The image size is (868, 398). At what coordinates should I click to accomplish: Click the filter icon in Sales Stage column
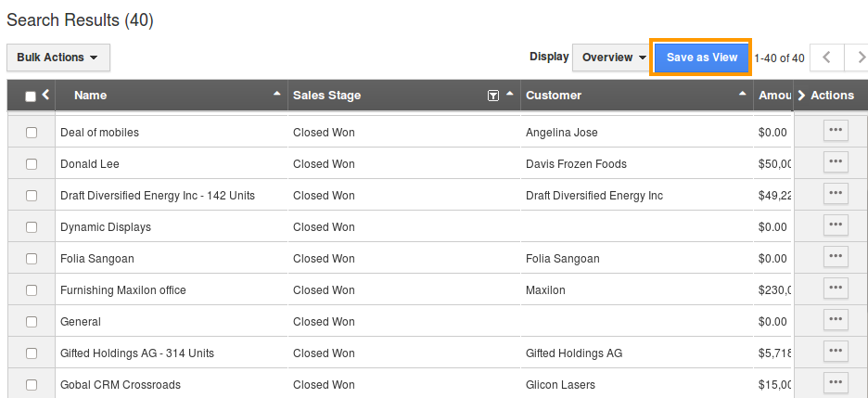493,96
